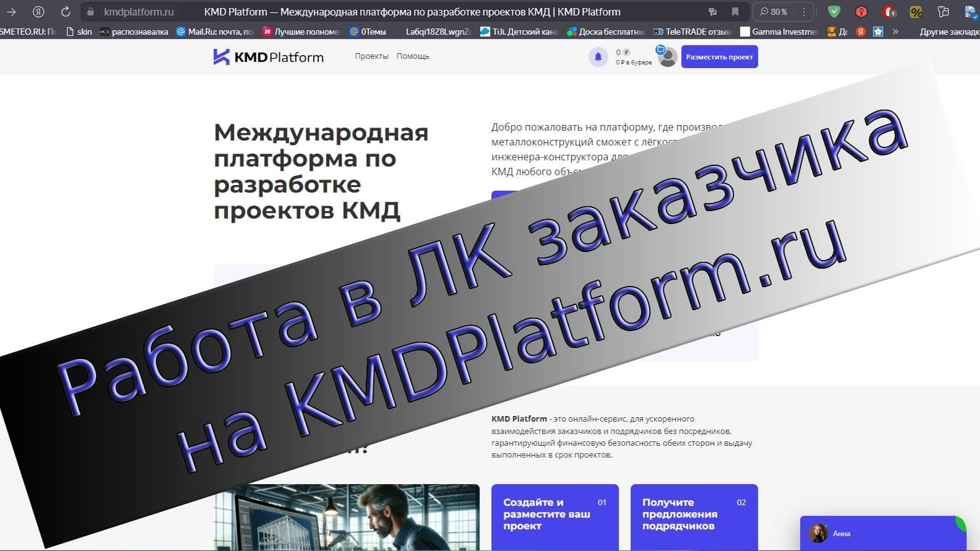Viewport: 980px width, 551px height.
Task: Click Anna's avatar in the chat widget
Action: click(818, 533)
